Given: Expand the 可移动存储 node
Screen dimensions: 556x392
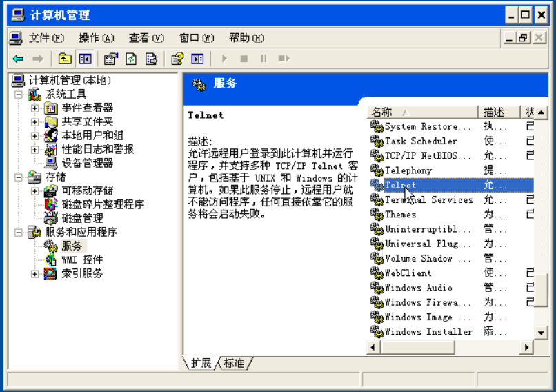Looking at the screenshot, I should click(34, 191).
